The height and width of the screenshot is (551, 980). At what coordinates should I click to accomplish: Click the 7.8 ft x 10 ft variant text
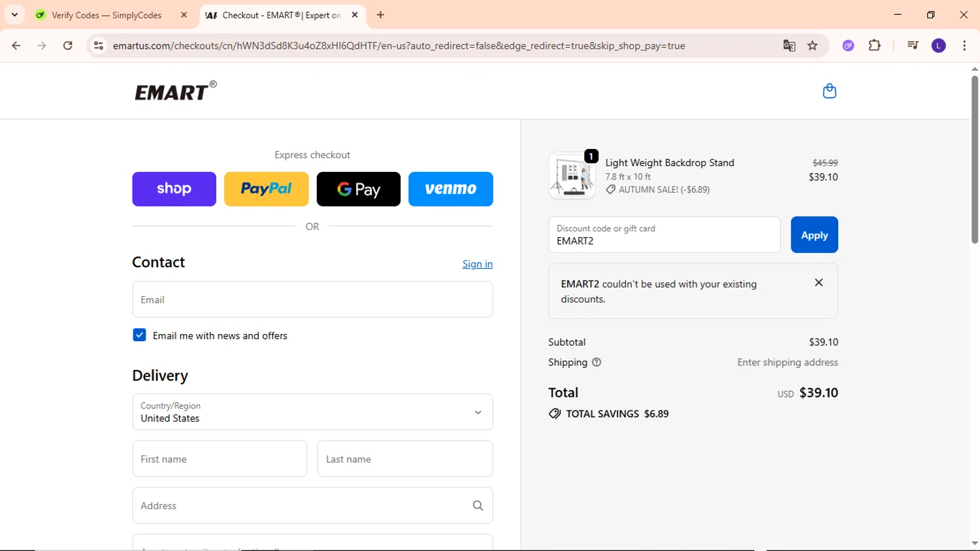[628, 176]
